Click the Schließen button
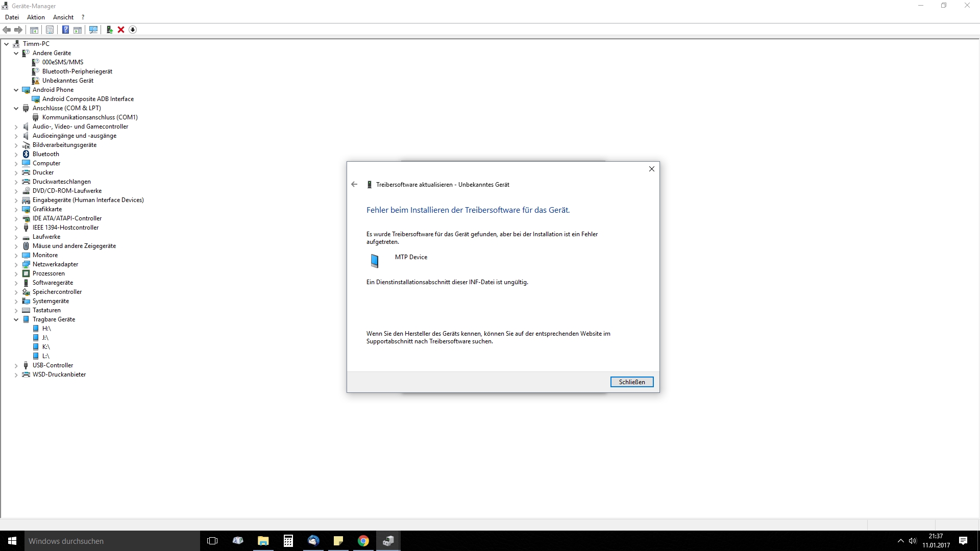This screenshot has height=551, width=980. pos(631,382)
